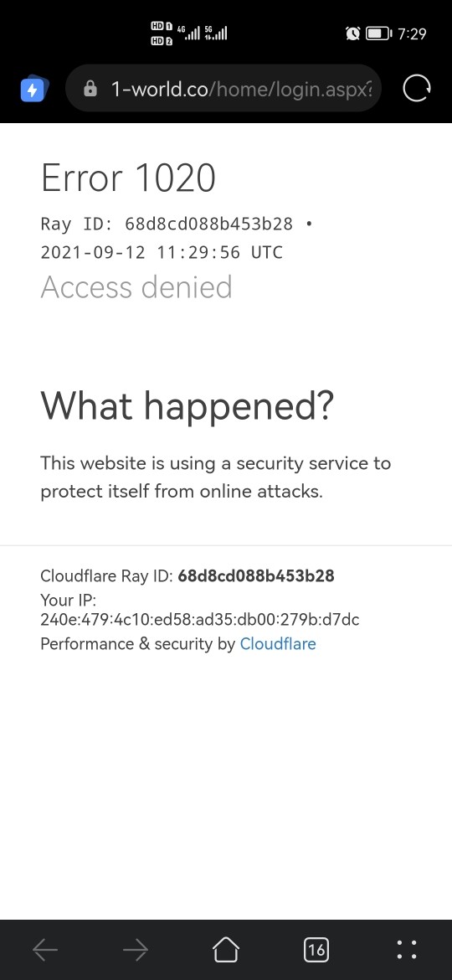Viewport: 452px width, 980px height.
Task: Go forward with the right arrow
Action: (136, 951)
